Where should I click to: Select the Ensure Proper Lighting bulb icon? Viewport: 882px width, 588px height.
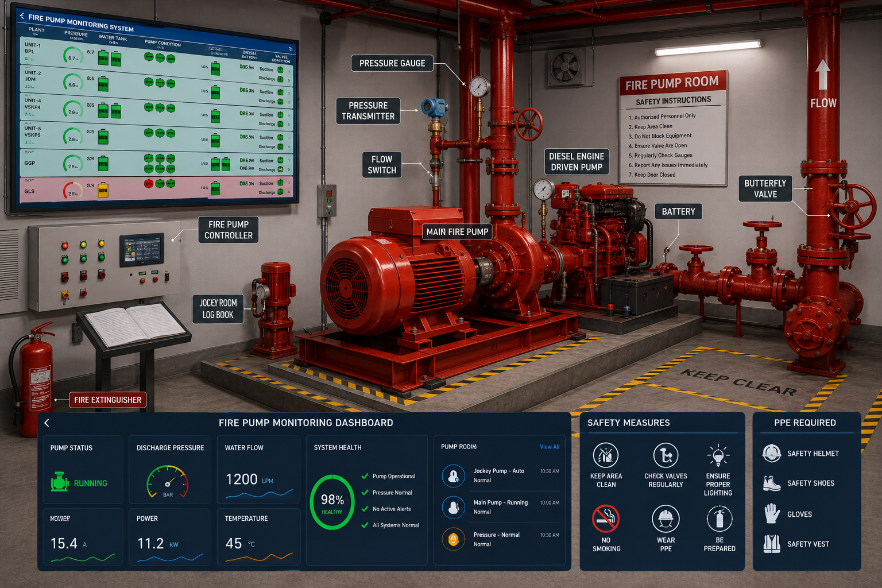click(718, 456)
